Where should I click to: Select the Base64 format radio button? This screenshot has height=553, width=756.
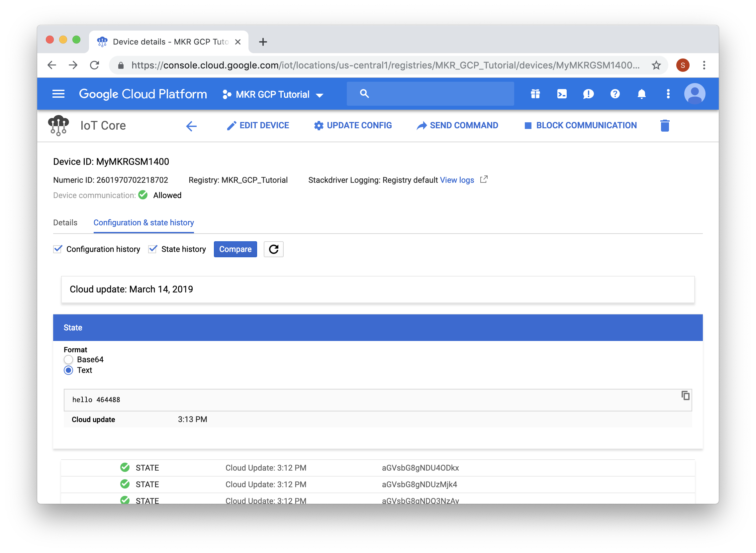tap(68, 360)
